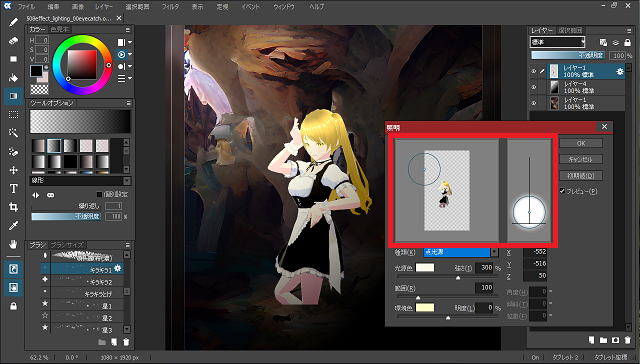Toggle the checkbox in tool options panel
The width and height of the screenshot is (640, 364).
point(99,195)
